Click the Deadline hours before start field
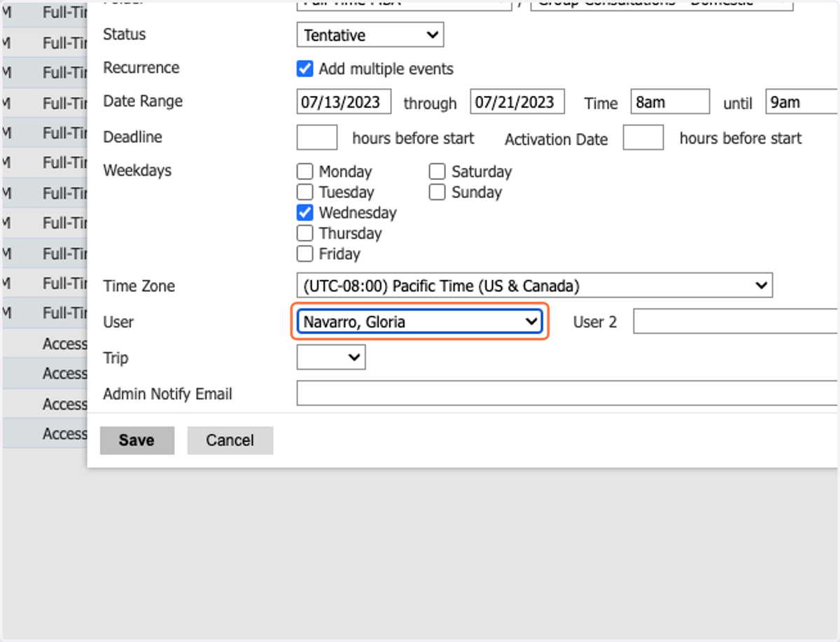The image size is (840, 642). pyautogui.click(x=317, y=137)
